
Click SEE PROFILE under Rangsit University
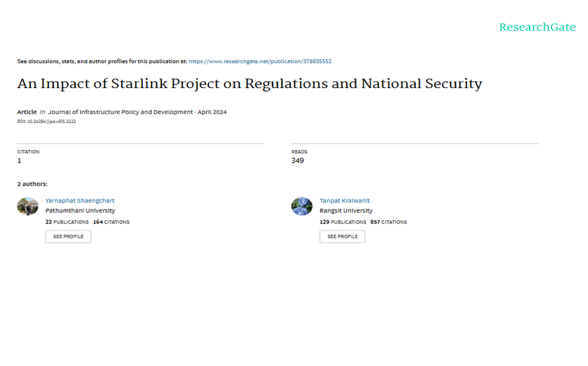click(x=342, y=237)
